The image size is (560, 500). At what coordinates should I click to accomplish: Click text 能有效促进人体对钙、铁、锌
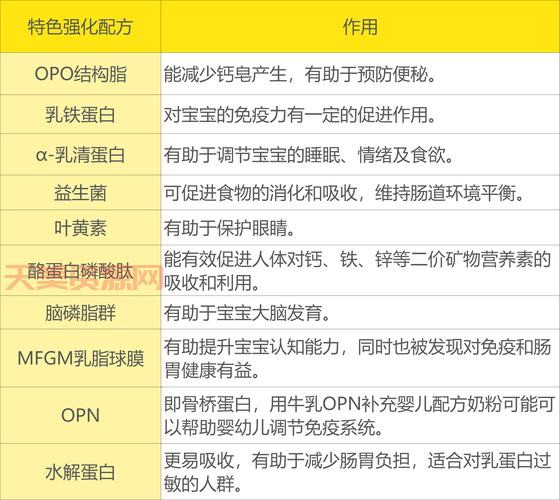pyautogui.click(x=278, y=259)
